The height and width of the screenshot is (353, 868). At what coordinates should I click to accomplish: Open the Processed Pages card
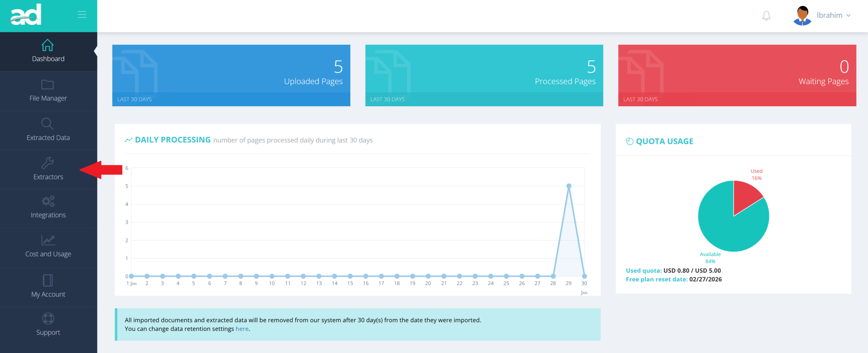click(x=484, y=75)
